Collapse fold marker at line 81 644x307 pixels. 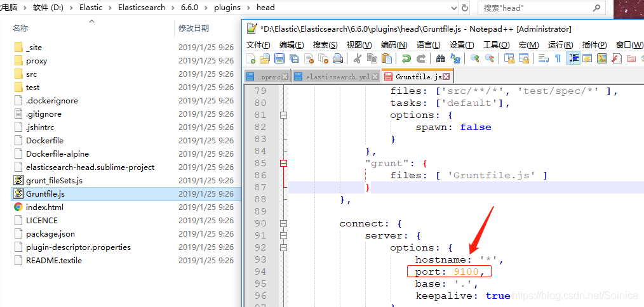point(283,115)
